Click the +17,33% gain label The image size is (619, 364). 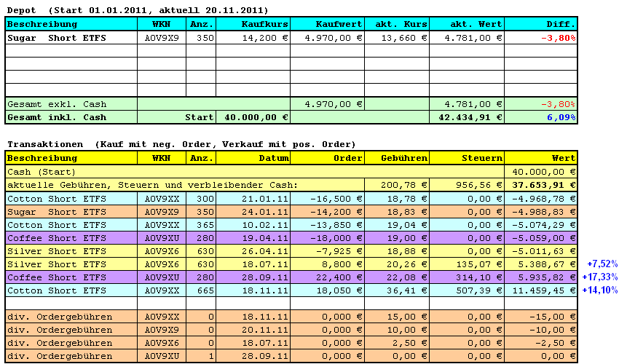[x=602, y=277]
